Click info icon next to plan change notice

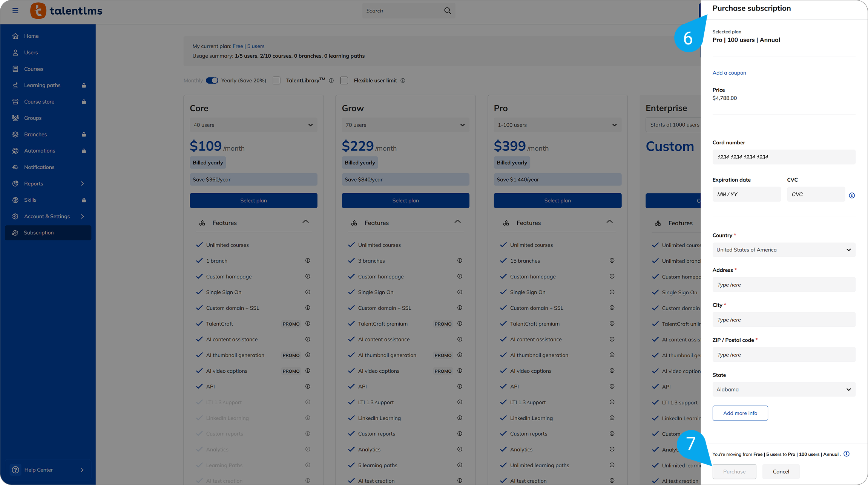point(847,454)
